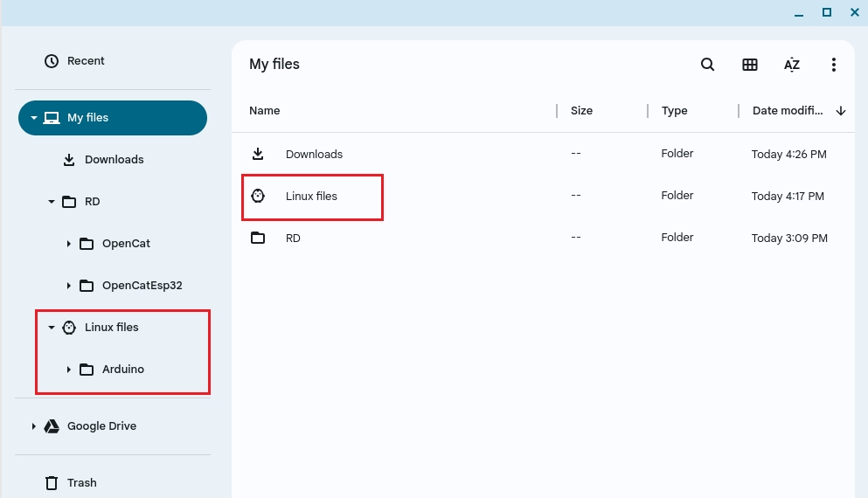868x498 pixels.
Task: Expand the Google Drive tree arrow
Action: click(x=34, y=426)
